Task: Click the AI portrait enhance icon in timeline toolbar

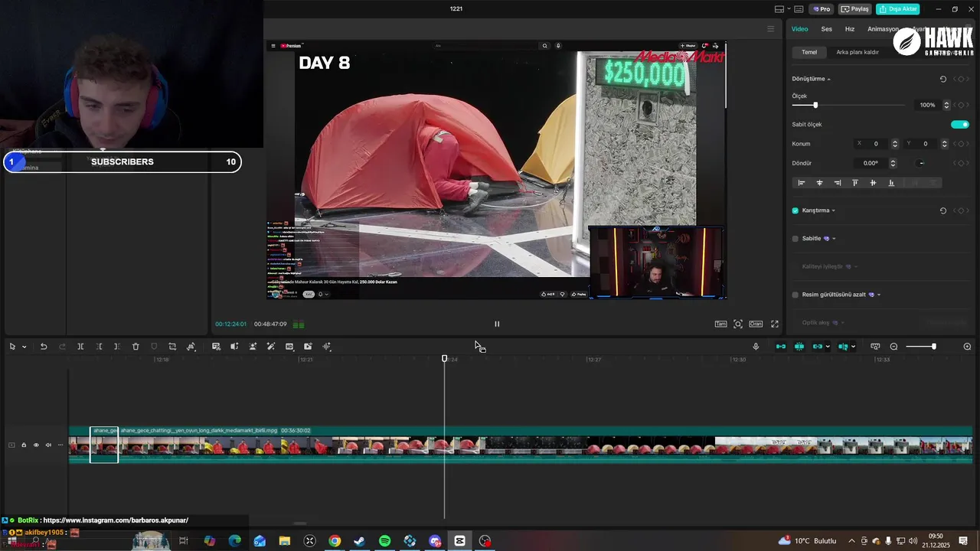Action: click(253, 347)
